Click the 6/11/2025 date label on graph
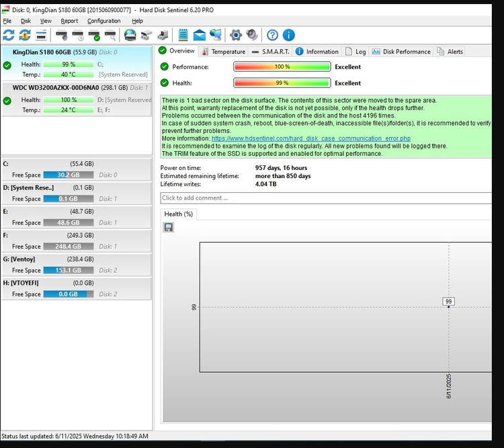 pyautogui.click(x=449, y=386)
